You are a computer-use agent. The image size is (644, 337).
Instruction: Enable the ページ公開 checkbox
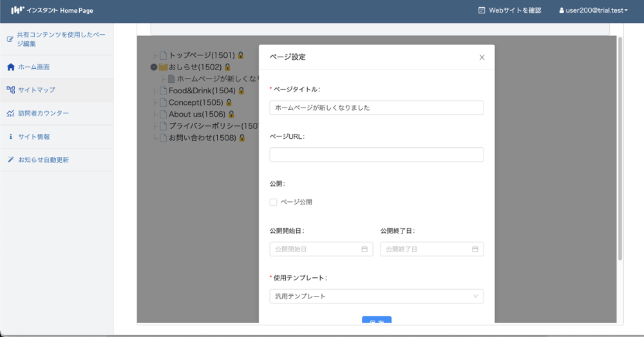(274, 202)
